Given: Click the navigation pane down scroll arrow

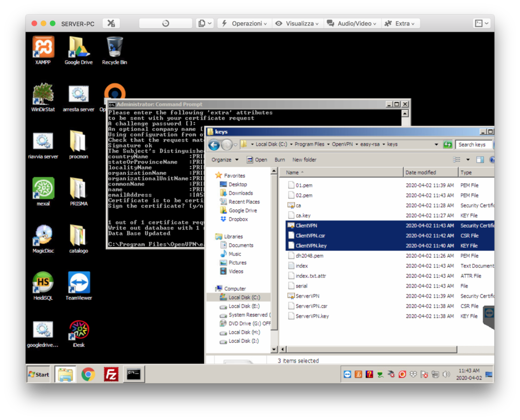Looking at the screenshot, I should click(274, 349).
